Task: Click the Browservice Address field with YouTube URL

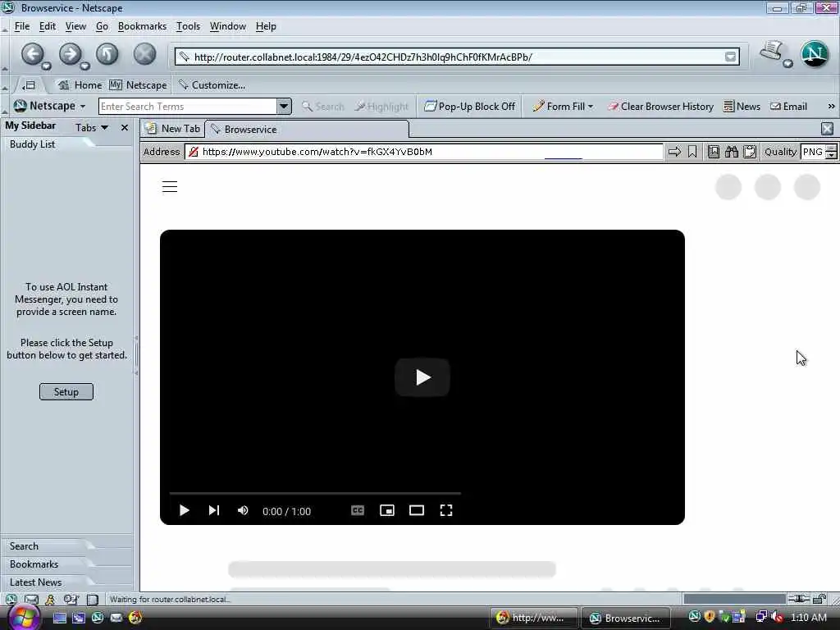Action: [x=424, y=152]
